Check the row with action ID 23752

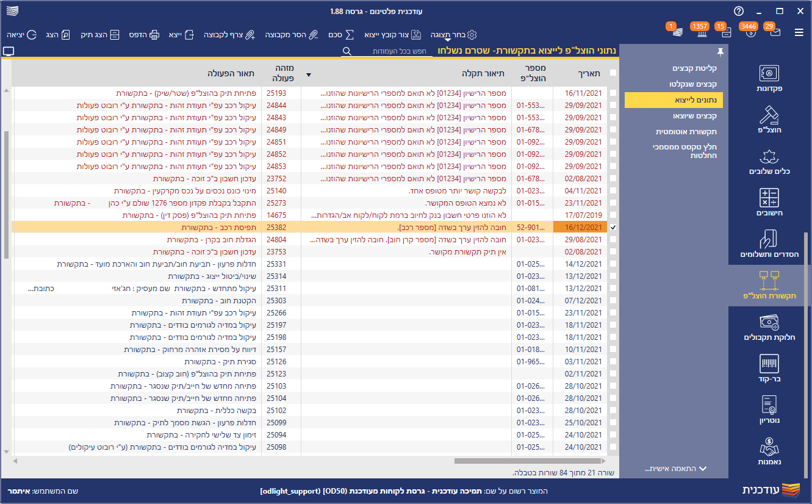point(613,179)
